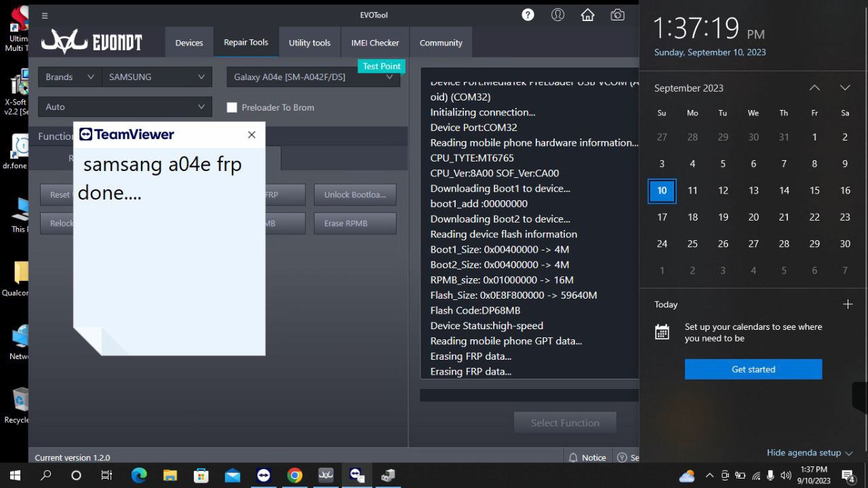Click the camera screenshot icon in EVOTool

point(617,15)
